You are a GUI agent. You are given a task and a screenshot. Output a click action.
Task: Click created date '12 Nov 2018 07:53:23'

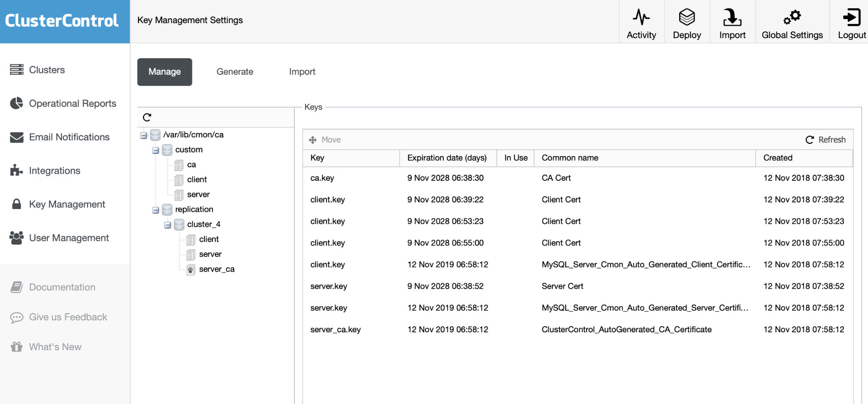pos(804,221)
